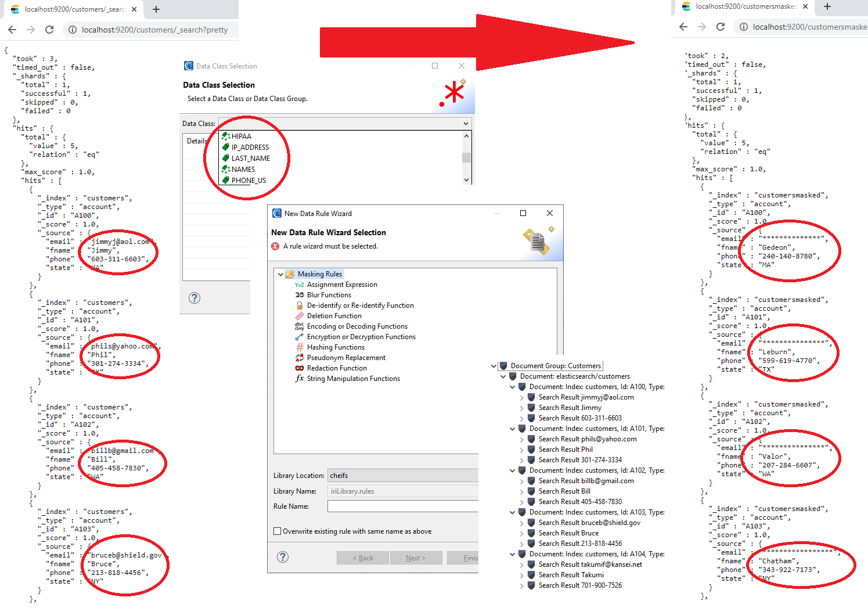868x615 pixels.
Task: Reload the left customers search page
Action: (x=49, y=30)
